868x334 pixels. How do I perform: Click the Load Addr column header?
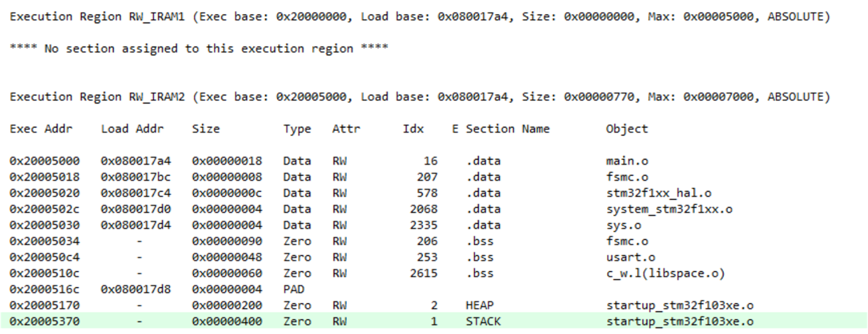132,129
